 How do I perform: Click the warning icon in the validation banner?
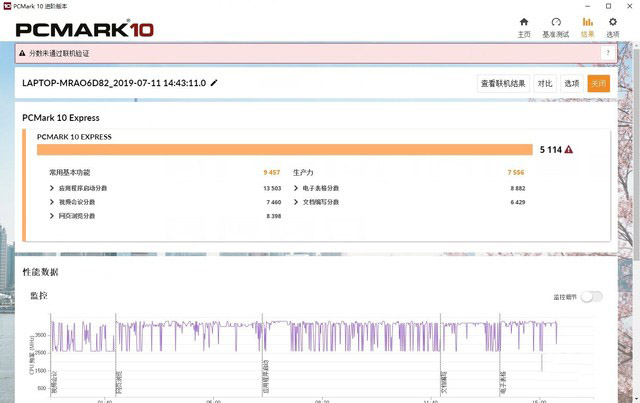pyautogui.click(x=22, y=53)
